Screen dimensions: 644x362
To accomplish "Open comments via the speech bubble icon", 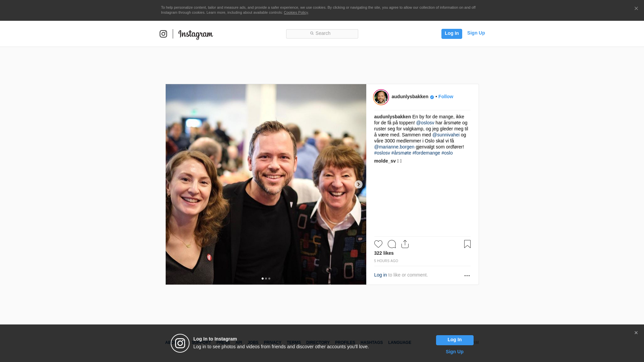I will pyautogui.click(x=392, y=244).
